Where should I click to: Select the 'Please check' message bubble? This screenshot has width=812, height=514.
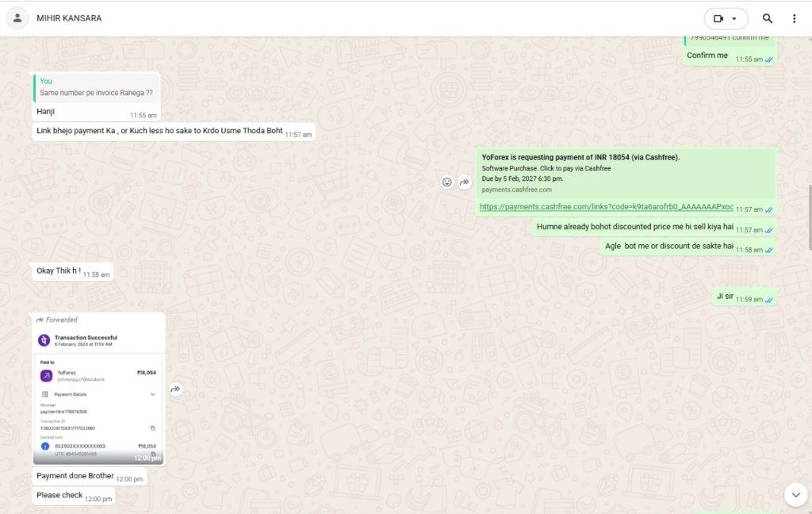(59, 497)
